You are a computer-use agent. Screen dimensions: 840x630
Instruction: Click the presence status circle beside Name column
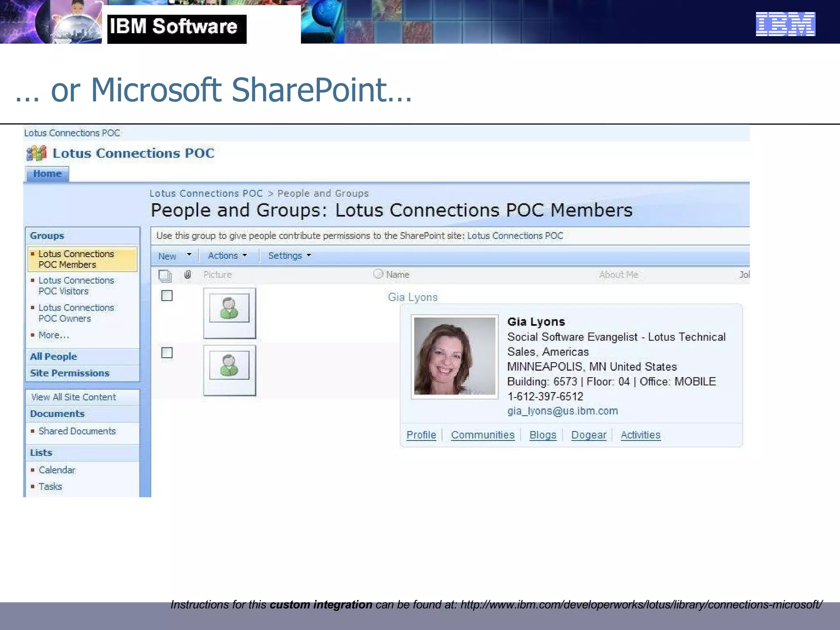pyautogui.click(x=378, y=274)
